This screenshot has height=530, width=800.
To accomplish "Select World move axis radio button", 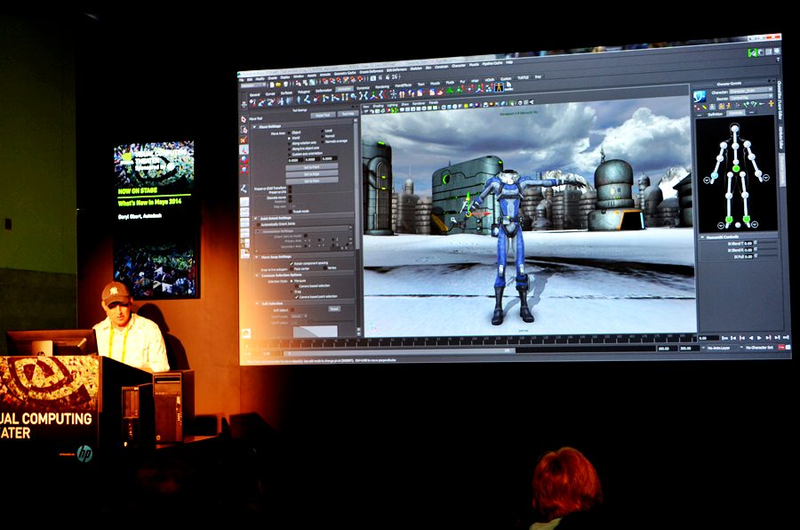I will [x=289, y=138].
